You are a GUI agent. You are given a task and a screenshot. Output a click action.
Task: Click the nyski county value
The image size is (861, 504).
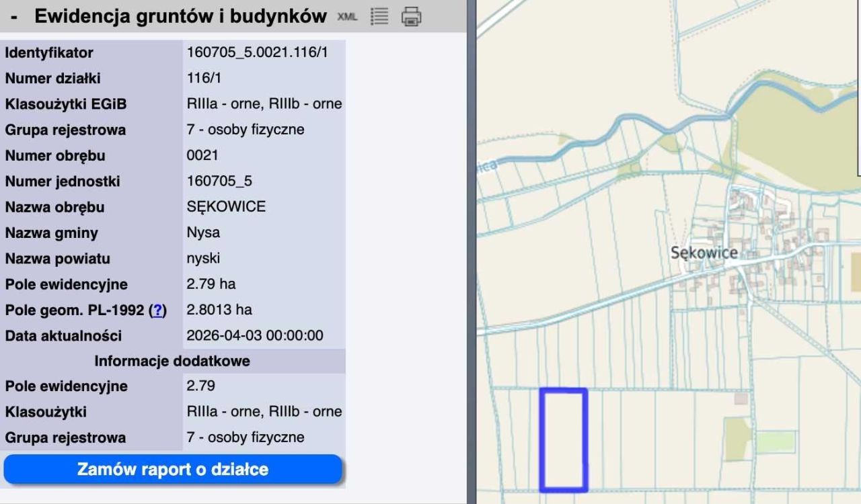203,259
